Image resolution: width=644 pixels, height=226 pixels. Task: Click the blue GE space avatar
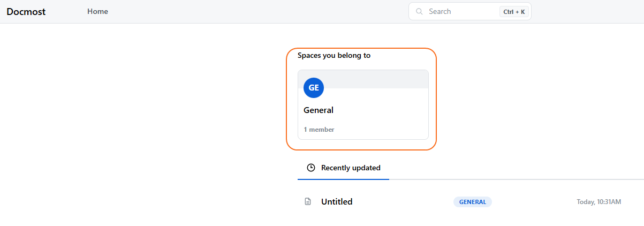(314, 88)
